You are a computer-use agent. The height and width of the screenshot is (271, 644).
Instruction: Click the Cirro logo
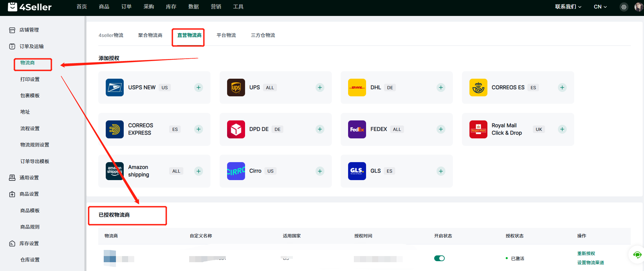tap(236, 171)
